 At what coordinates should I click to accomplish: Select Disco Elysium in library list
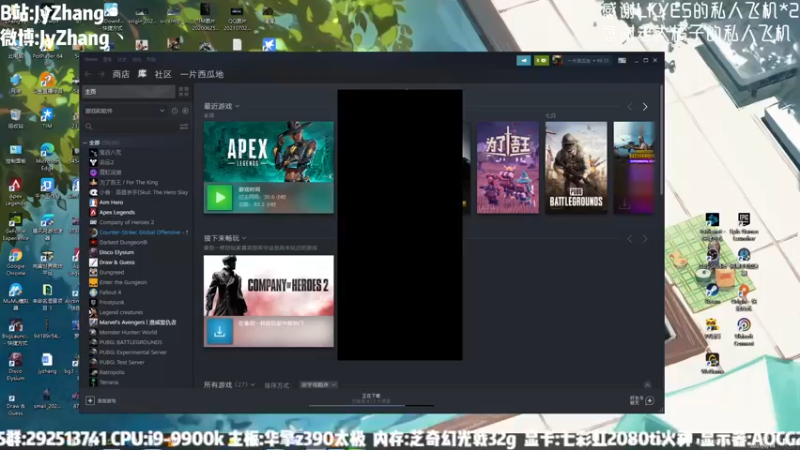(116, 252)
